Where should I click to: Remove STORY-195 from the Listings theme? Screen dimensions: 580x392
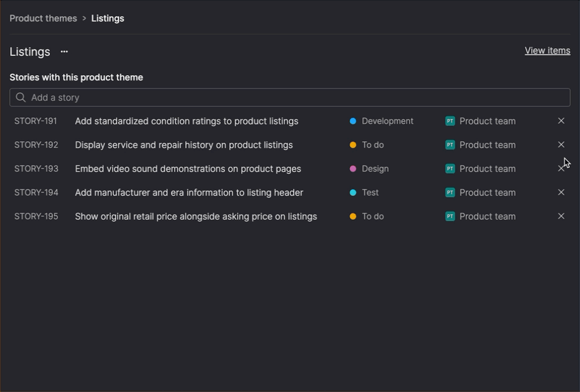(561, 216)
